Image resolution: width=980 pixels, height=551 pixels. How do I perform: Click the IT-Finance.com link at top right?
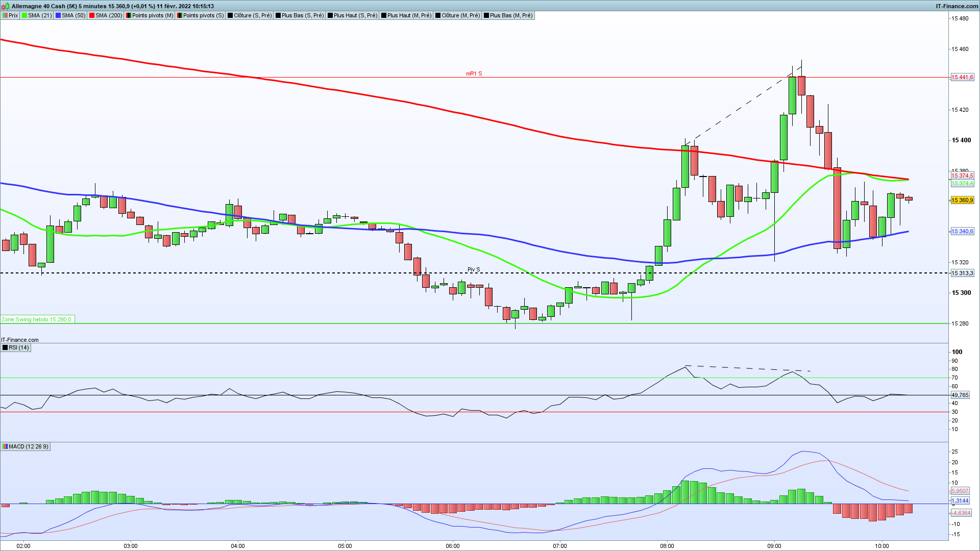click(x=957, y=6)
